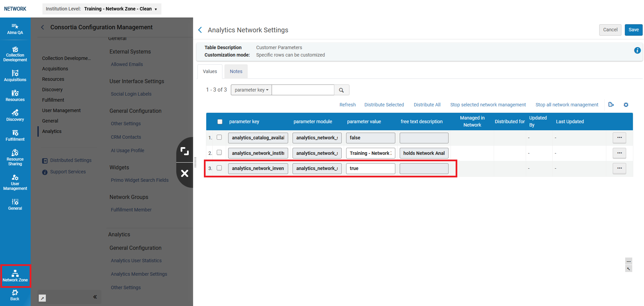The image size is (644, 306).
Task: Click the export list icon
Action: tap(611, 105)
